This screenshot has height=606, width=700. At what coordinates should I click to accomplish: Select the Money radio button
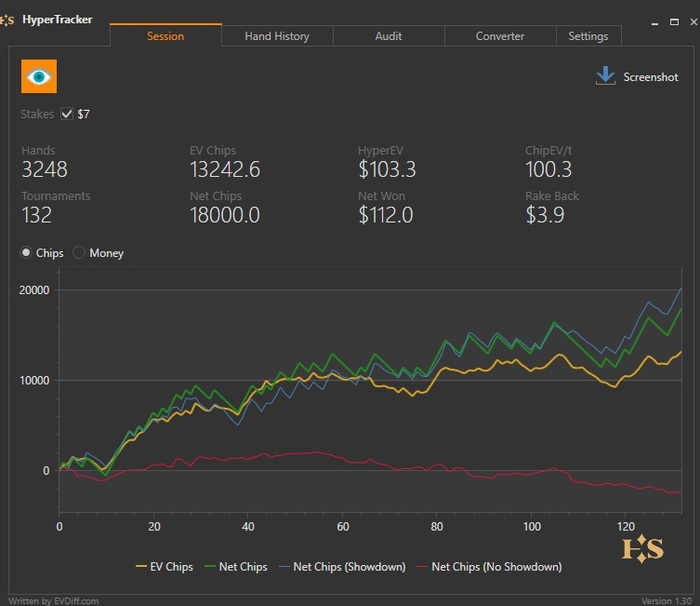click(79, 253)
